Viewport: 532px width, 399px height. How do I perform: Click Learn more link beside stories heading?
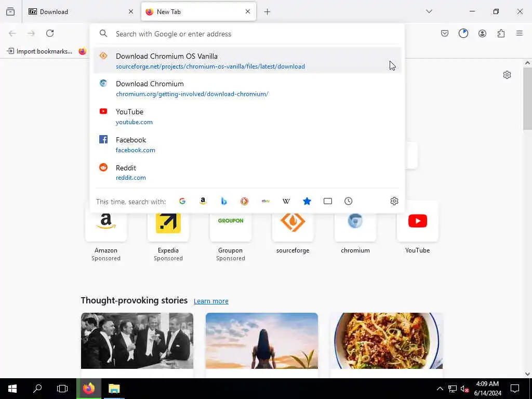click(211, 301)
